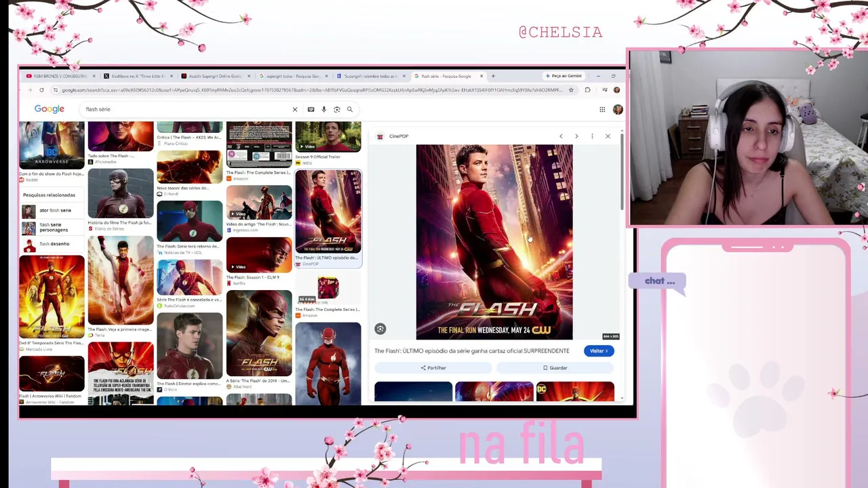Open the Reddit Arrowverse thumbnail
Image resolution: width=868 pixels, height=488 pixels.
[x=52, y=145]
